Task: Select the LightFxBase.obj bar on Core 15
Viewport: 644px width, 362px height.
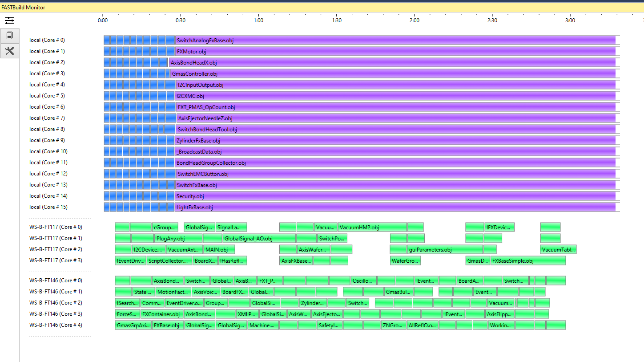Action: coord(311,207)
